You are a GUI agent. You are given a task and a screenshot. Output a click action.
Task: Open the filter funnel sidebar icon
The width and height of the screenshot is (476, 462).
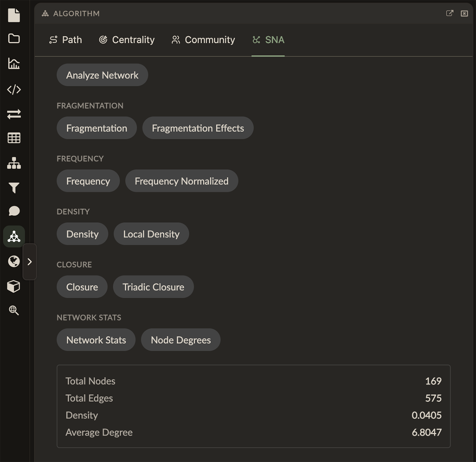(14, 188)
